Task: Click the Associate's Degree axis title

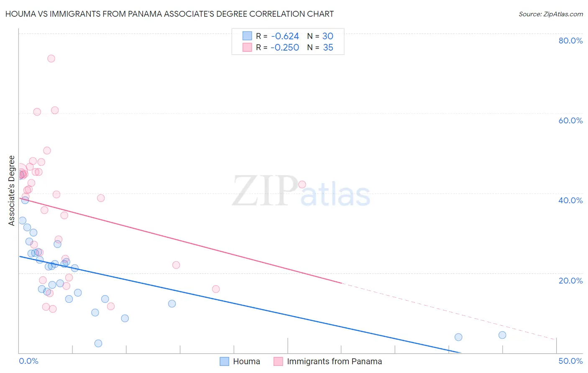Action: pos(12,191)
